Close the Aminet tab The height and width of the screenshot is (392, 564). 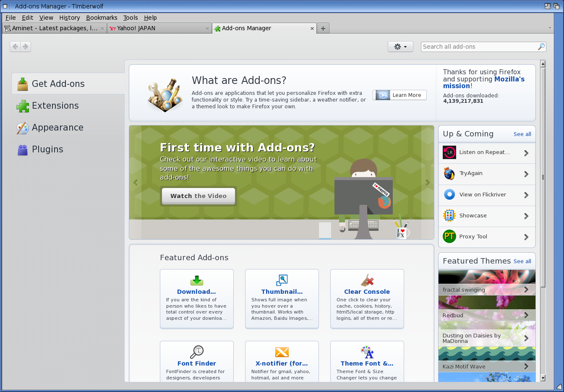click(102, 29)
